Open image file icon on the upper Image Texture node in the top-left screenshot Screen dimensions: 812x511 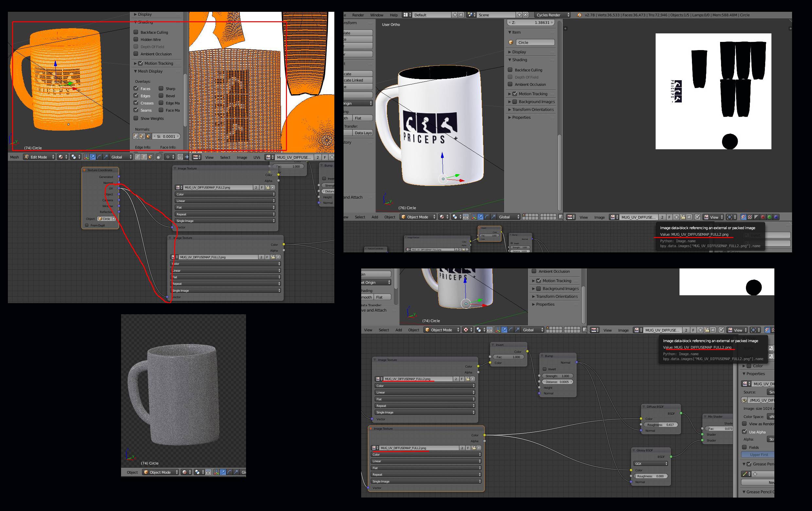coord(267,187)
